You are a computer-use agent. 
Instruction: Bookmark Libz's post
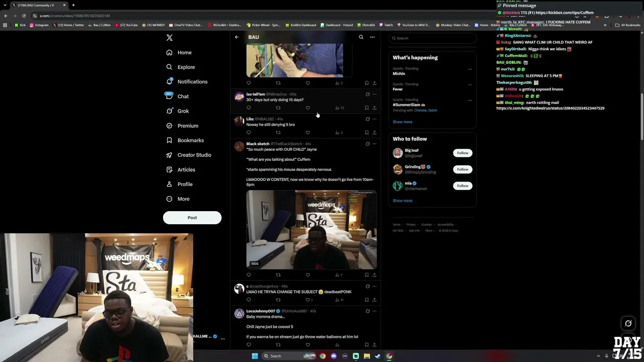367,133
